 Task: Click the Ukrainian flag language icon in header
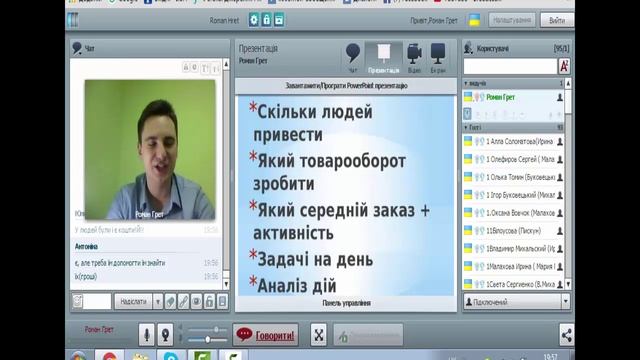[x=474, y=20]
